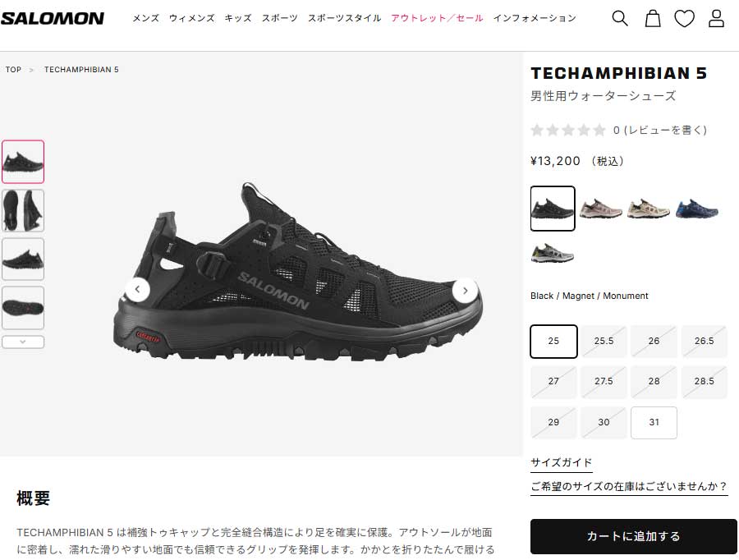Click the review star rating
The image size is (739, 560).
(568, 130)
